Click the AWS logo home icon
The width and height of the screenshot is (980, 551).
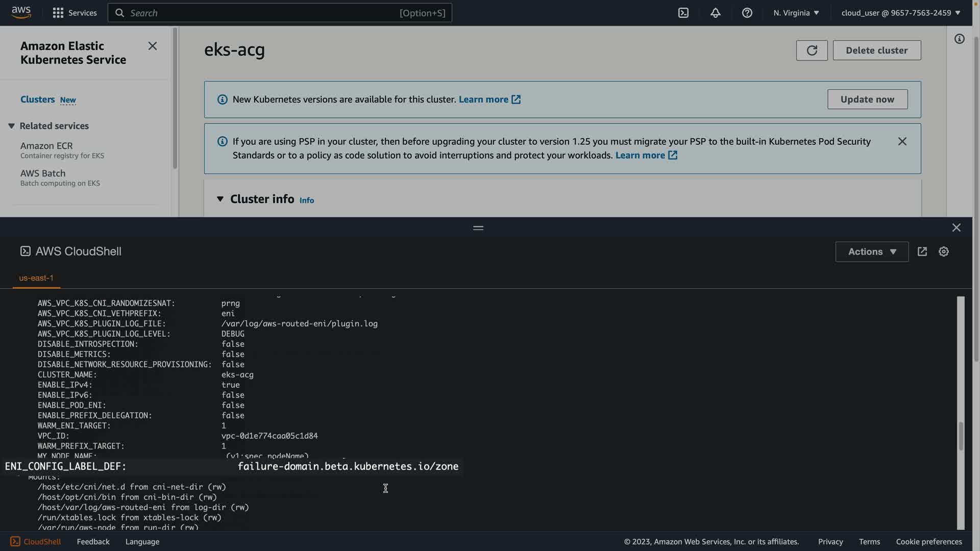point(21,13)
